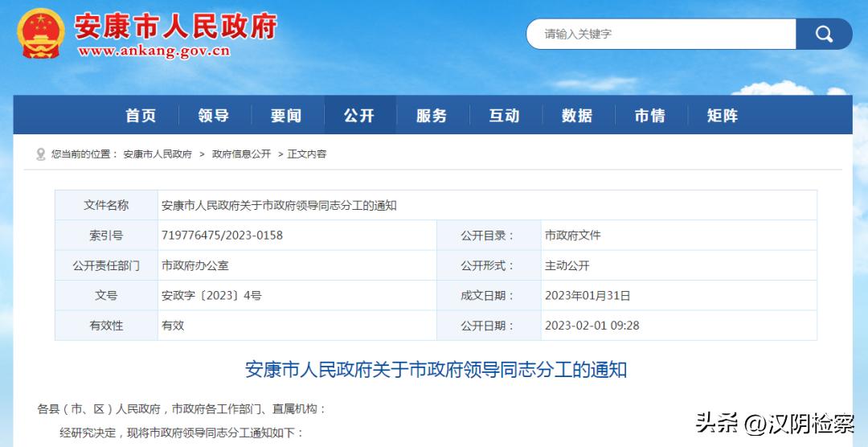Viewport: 868px width, 447px height.
Task: Follow the 政府信息公开 breadcrumb link
Action: pyautogui.click(x=241, y=154)
